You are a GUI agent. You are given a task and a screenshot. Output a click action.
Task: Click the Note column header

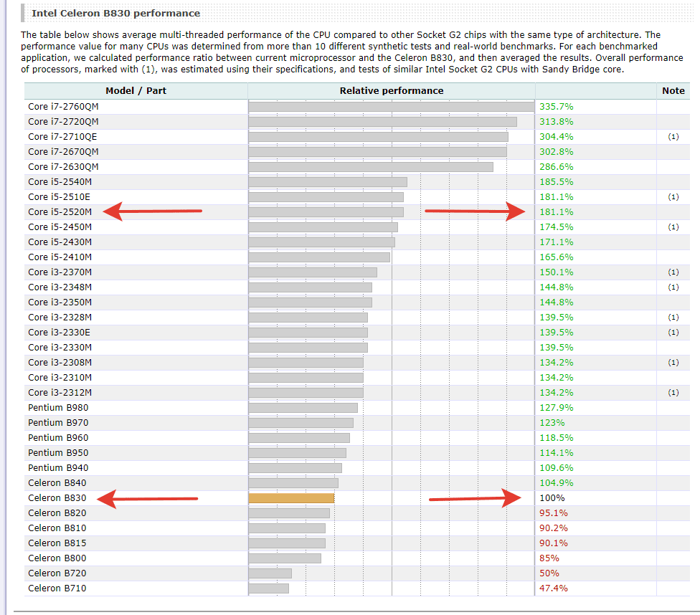673,90
